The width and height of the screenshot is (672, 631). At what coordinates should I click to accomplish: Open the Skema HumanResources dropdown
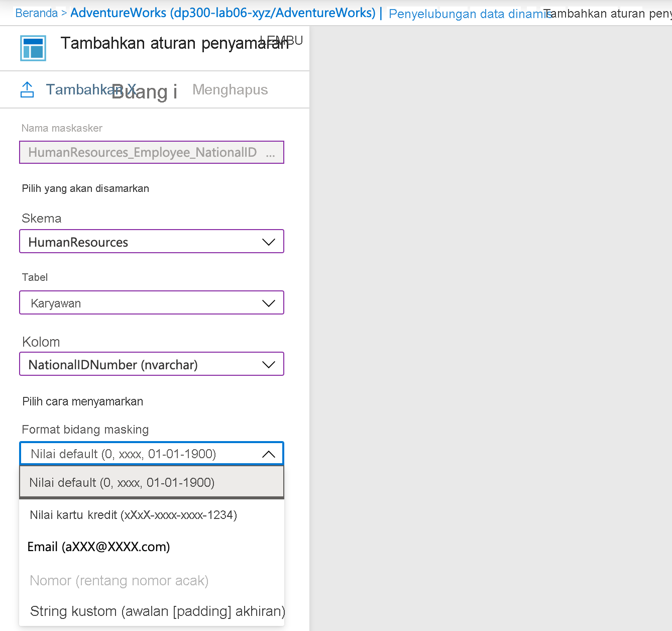pos(152,242)
